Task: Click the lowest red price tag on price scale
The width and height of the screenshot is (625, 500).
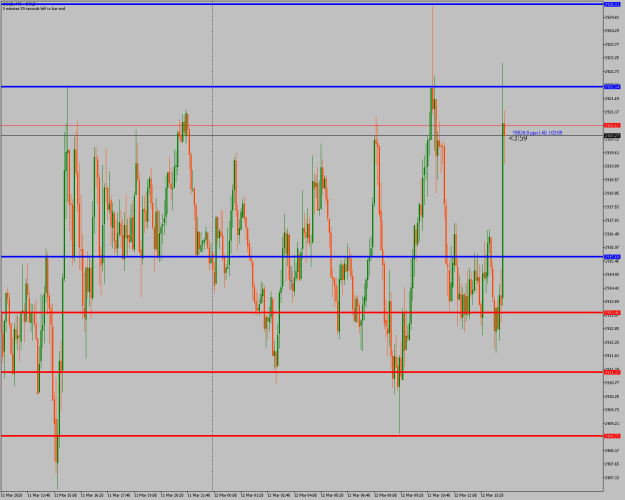Action: (612, 436)
